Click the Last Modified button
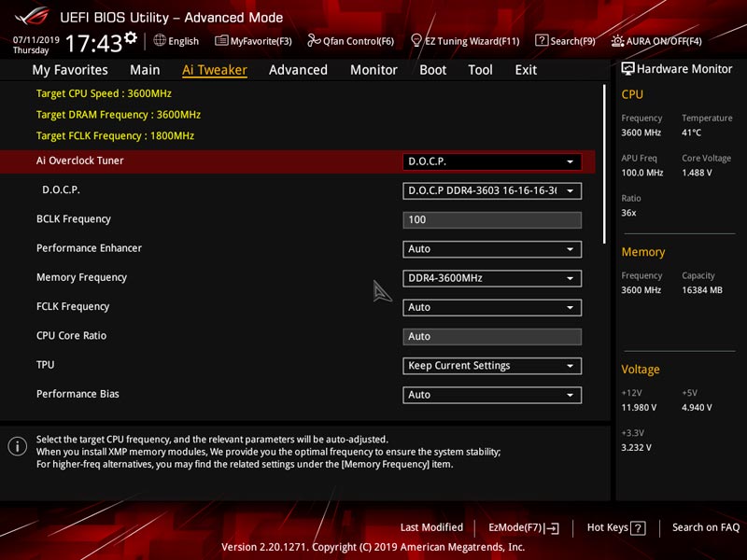This screenshot has width=747, height=560. click(431, 527)
